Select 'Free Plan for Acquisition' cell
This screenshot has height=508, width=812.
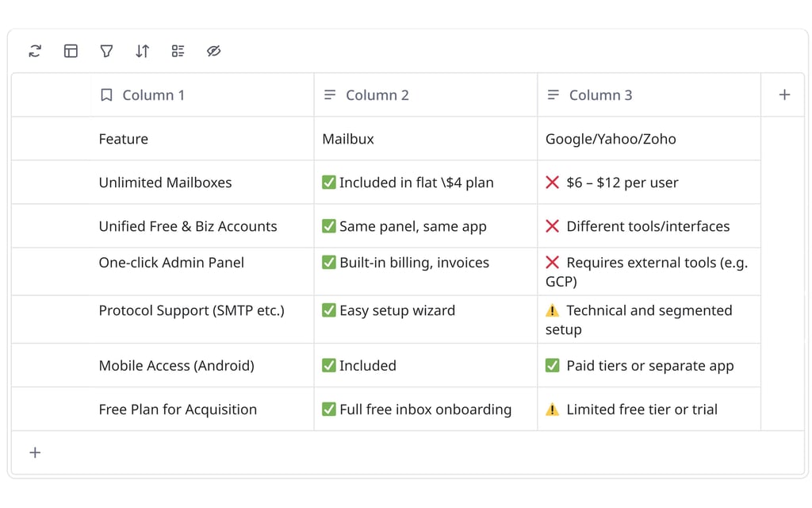pyautogui.click(x=202, y=409)
